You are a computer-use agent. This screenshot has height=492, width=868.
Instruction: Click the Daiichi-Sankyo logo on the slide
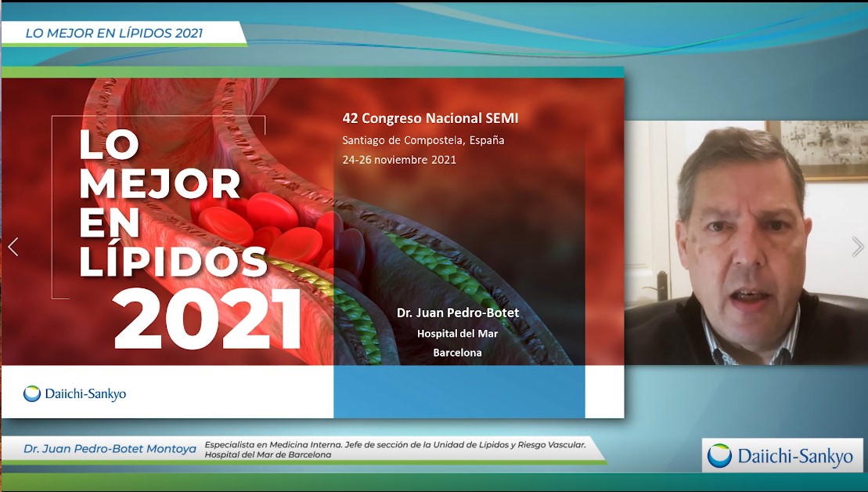[74, 394]
